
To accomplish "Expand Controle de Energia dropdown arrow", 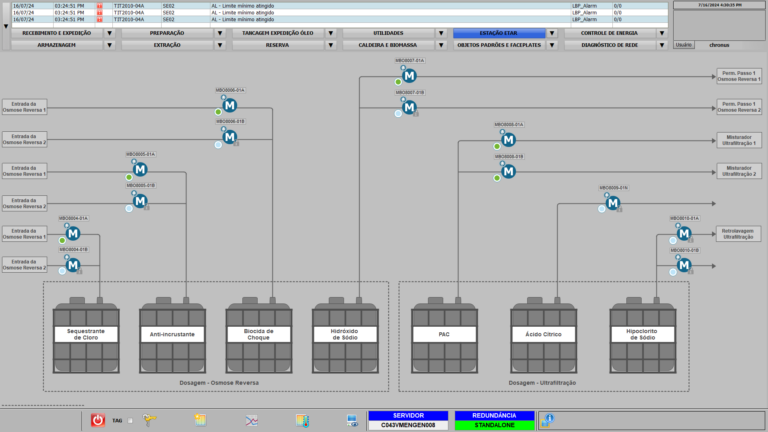I will point(662,33).
